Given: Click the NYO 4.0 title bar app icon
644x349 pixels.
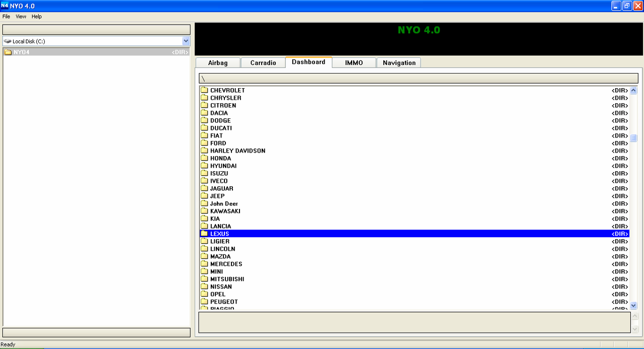Looking at the screenshot, I should point(5,6).
